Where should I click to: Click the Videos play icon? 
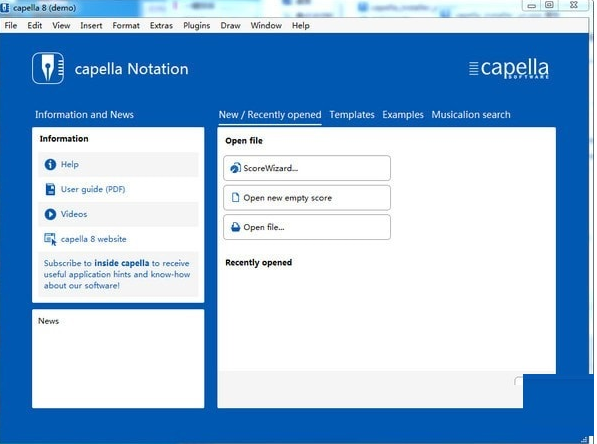pos(50,214)
